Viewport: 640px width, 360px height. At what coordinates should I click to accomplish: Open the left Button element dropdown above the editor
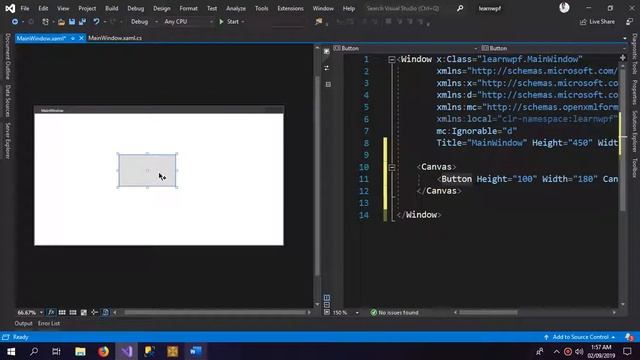[405, 48]
